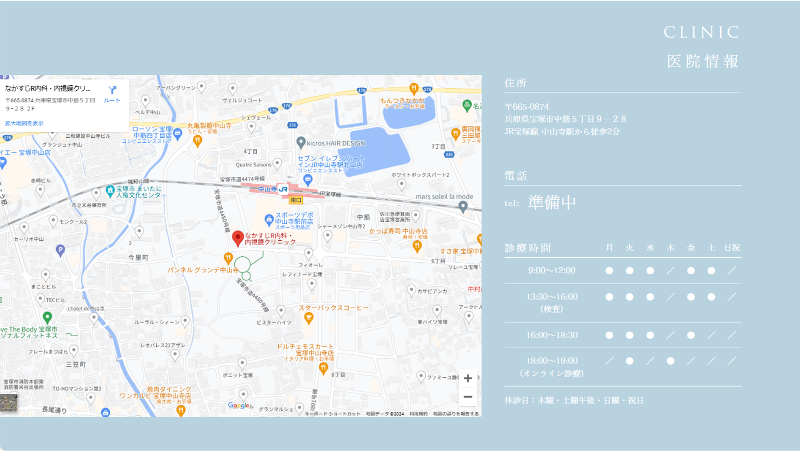Click the キーボード ショートカット button

click(334, 413)
